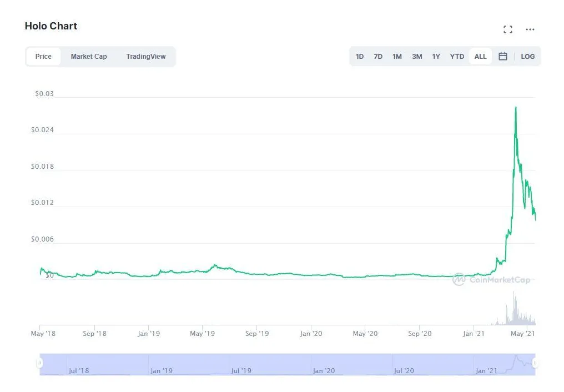Enable logarithmic scale with LOG
Image resolution: width=564 pixels, height=392 pixels.
tap(527, 56)
